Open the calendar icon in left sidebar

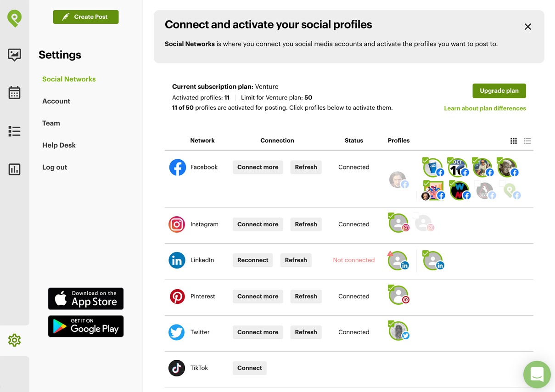pyautogui.click(x=14, y=93)
